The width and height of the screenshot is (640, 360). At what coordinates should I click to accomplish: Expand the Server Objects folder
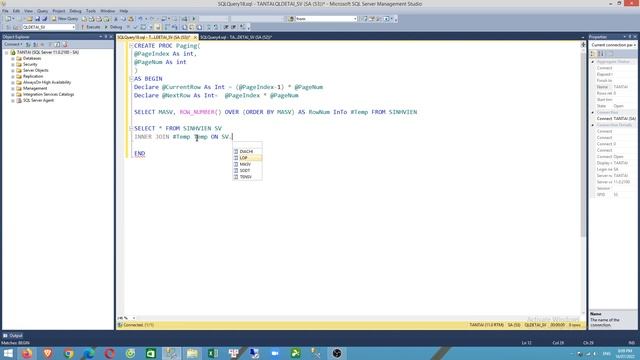pos(13,70)
